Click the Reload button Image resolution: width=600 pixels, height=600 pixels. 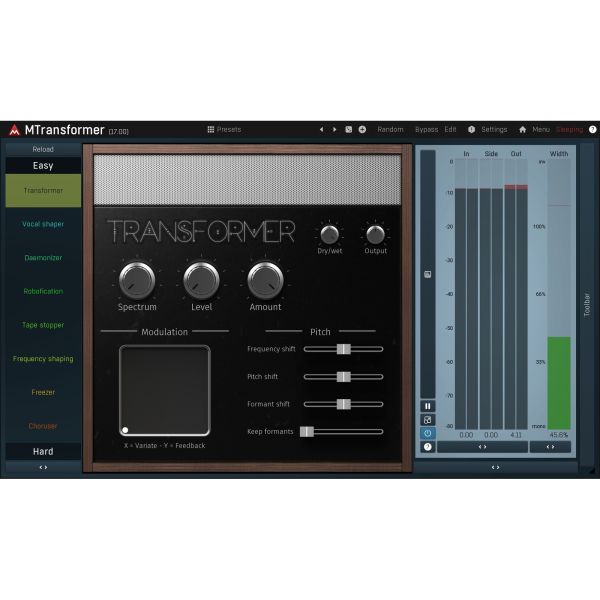(x=43, y=149)
